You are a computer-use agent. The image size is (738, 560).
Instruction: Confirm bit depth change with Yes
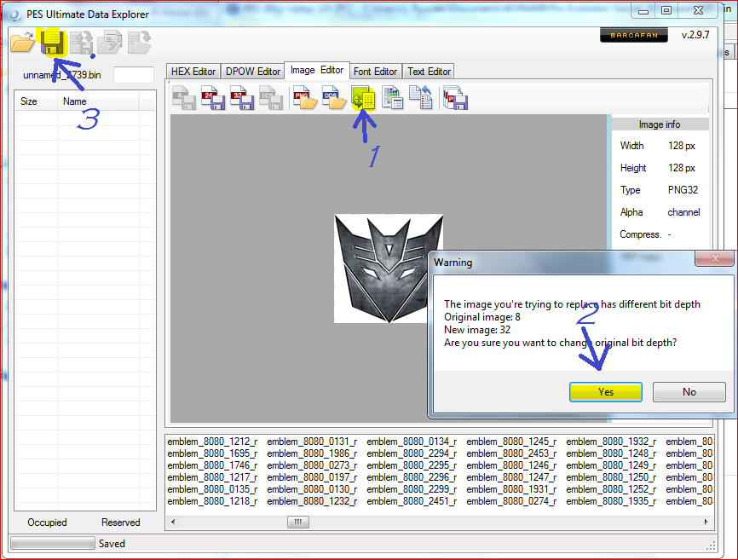[x=606, y=392]
